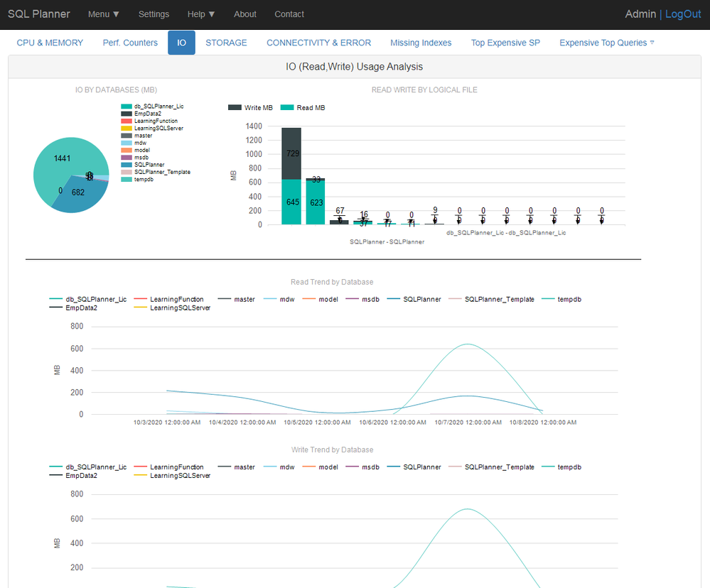This screenshot has width=710, height=588.
Task: Toggle SQLPlanner in Write Trend legend
Action: [414, 467]
